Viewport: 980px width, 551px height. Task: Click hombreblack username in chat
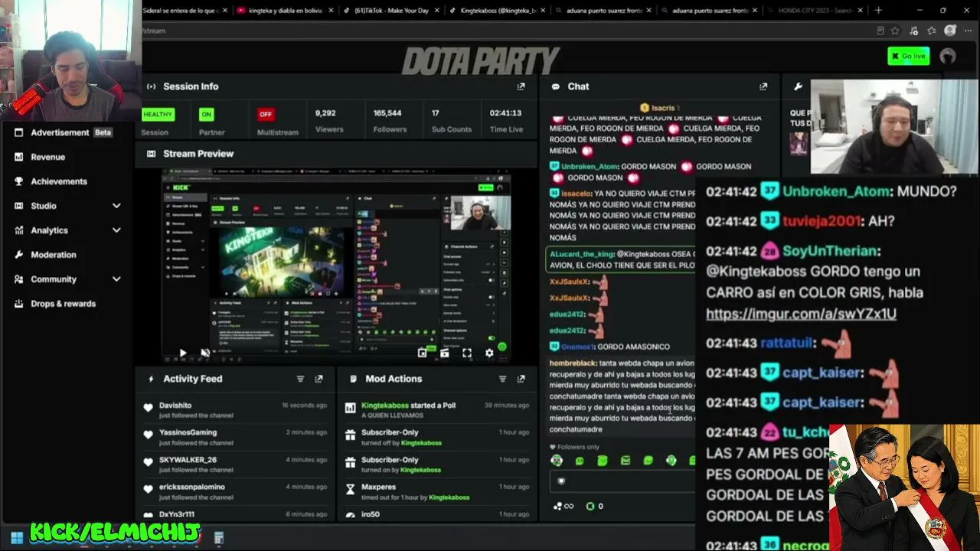pos(573,364)
